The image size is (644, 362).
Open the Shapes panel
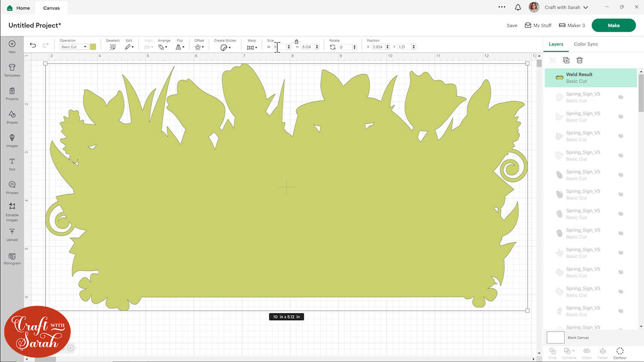coord(12,116)
